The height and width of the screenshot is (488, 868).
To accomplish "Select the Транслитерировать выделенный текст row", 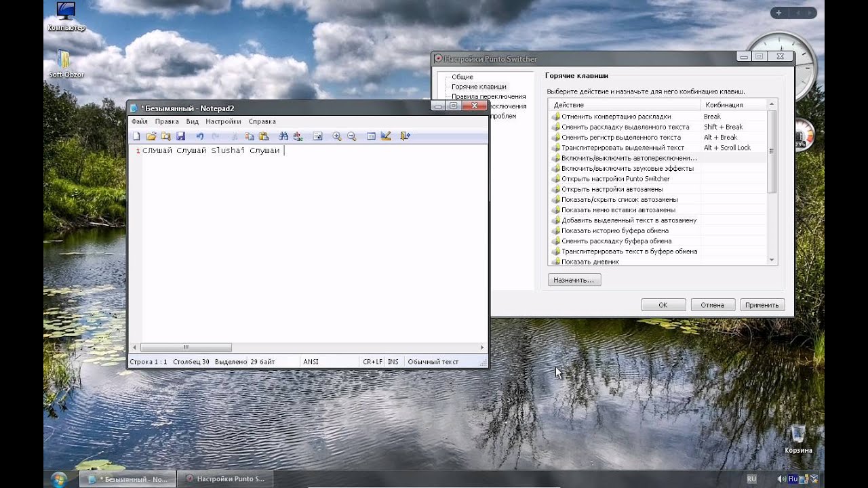I will [658, 148].
